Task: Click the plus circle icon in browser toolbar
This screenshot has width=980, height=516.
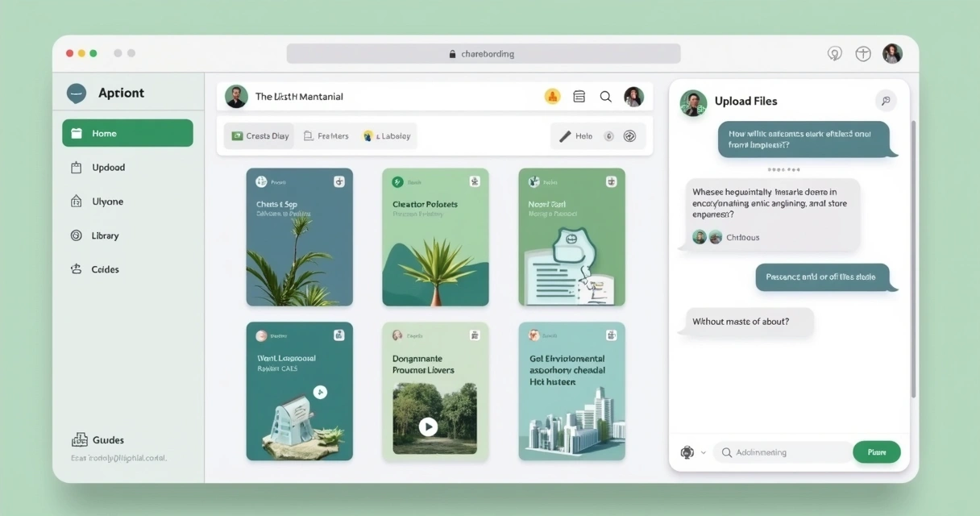Action: 863,54
